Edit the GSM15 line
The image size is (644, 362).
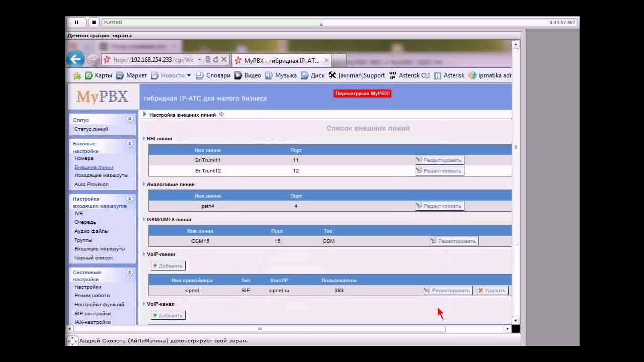[x=454, y=241]
